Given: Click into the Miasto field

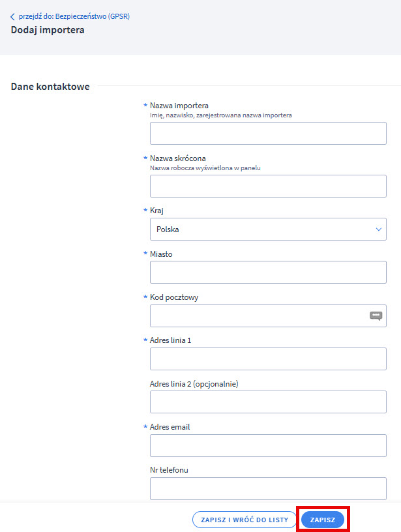Looking at the screenshot, I should (x=268, y=272).
